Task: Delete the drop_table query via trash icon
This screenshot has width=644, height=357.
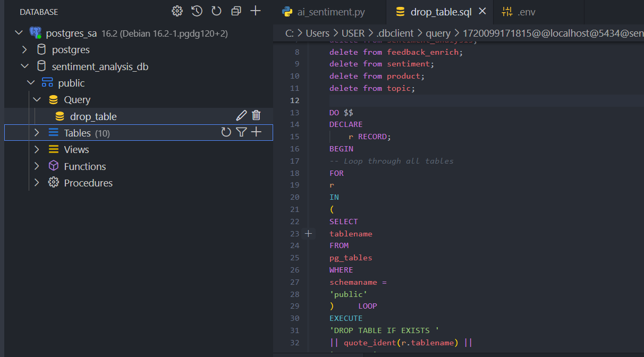Action: 256,116
